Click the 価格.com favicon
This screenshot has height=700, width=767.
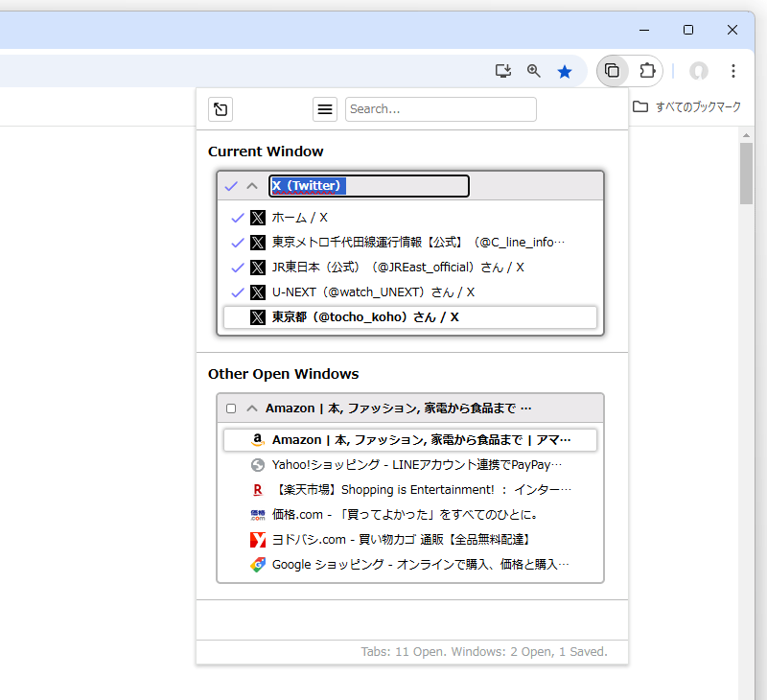pos(258,515)
